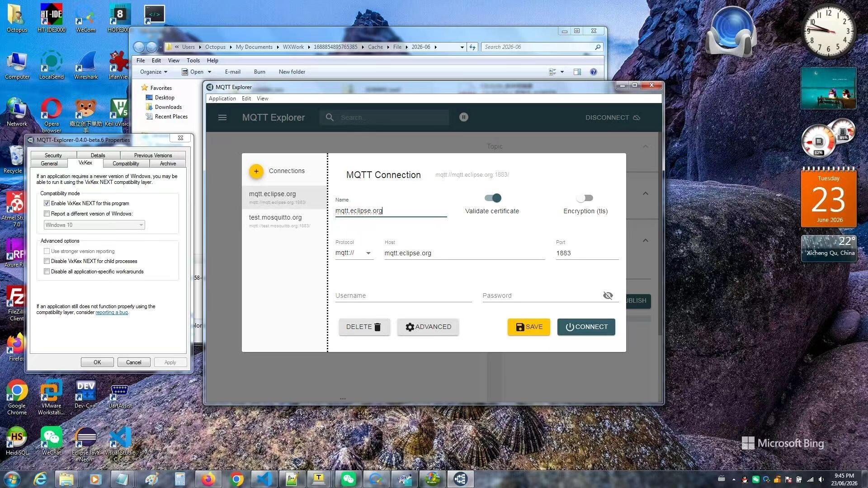The height and width of the screenshot is (488, 868).
Task: Switch to the Security tab in Properties
Action: (53, 155)
